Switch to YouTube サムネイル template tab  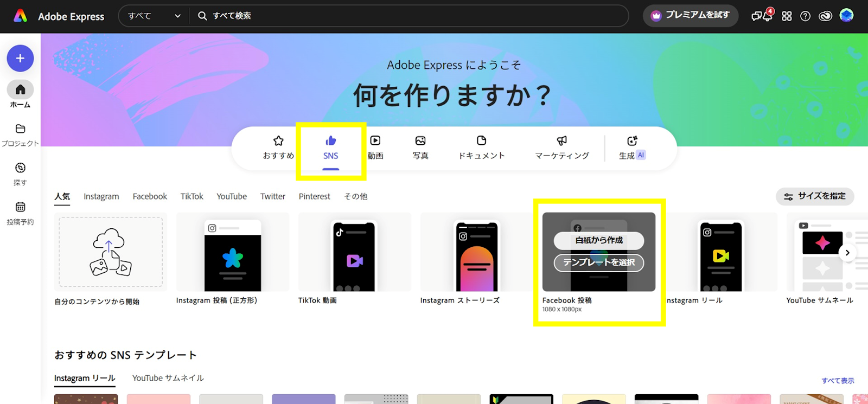[168, 378]
